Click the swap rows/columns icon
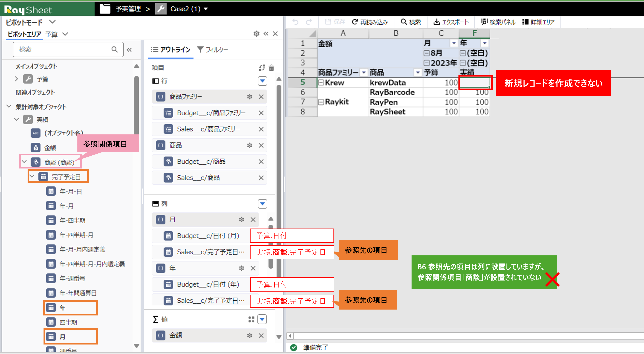The height and width of the screenshot is (354, 644). tap(262, 68)
